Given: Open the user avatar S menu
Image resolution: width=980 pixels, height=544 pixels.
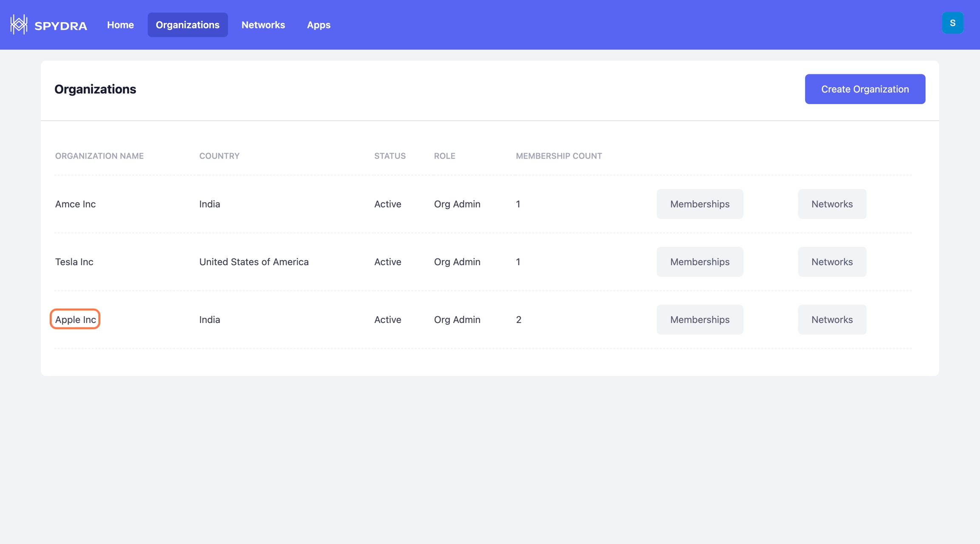Looking at the screenshot, I should point(952,23).
